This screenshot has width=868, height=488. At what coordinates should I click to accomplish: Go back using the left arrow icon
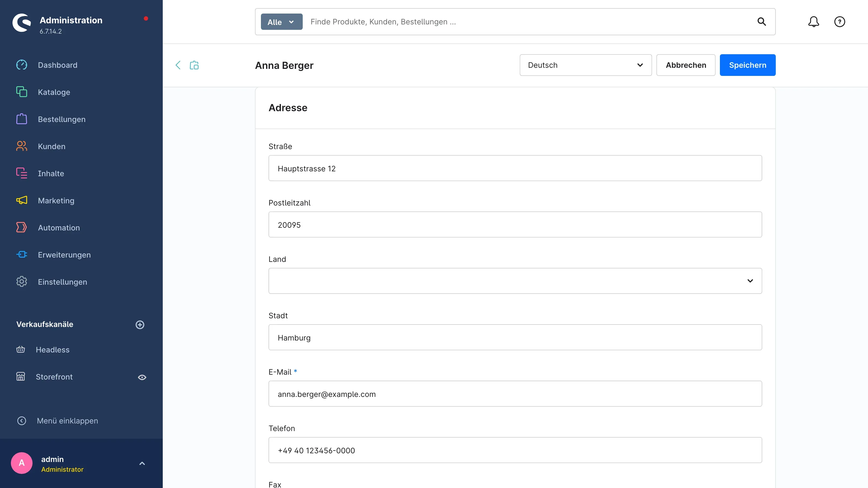(x=178, y=65)
